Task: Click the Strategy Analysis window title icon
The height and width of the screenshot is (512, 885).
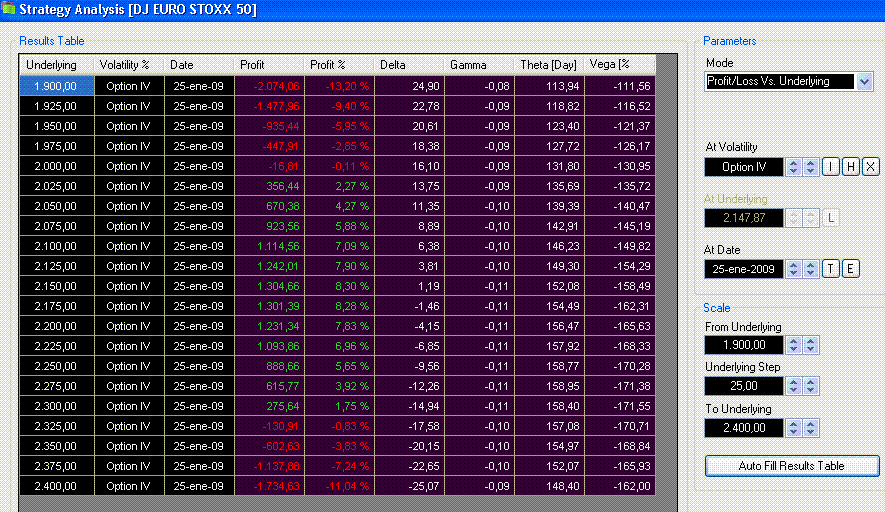Action: click(8, 9)
